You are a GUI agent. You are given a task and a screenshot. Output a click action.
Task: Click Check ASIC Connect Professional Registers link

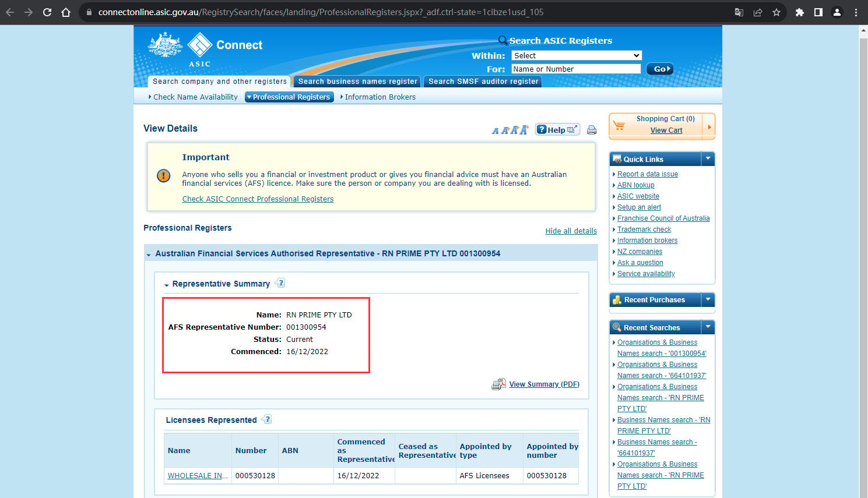(x=258, y=199)
